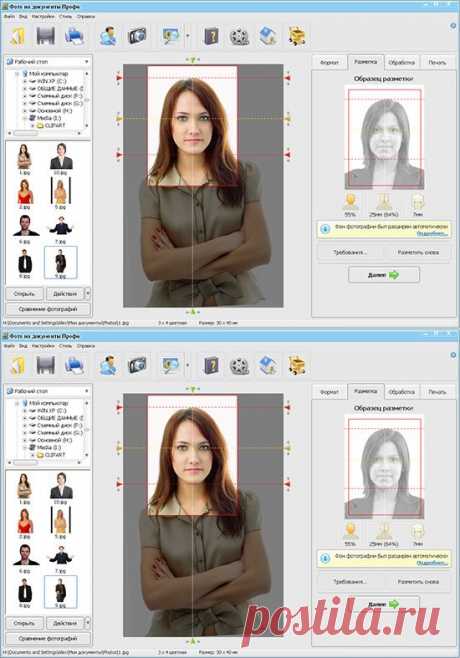Image resolution: width=460 pixels, height=658 pixels.
Task: Click the Разметить снова button in top window
Action: click(x=418, y=253)
